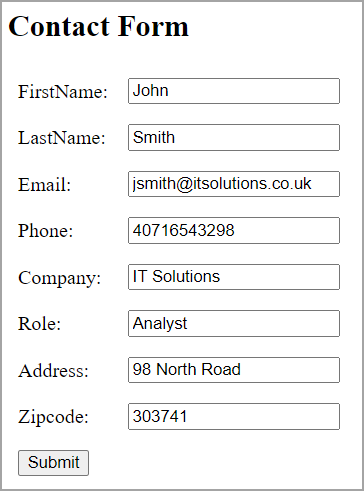Viewport: 364px width, 491px height.
Task: Click the LastName: label text
Action: click(x=62, y=138)
